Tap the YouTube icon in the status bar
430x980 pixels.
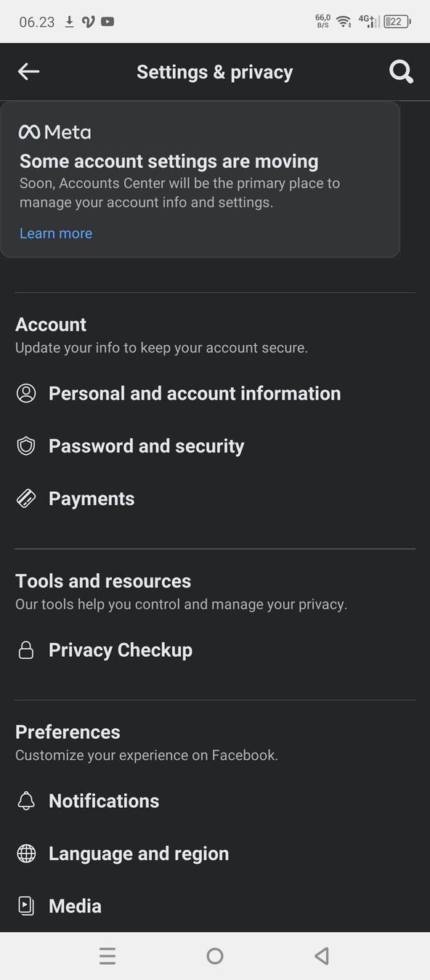(x=106, y=22)
